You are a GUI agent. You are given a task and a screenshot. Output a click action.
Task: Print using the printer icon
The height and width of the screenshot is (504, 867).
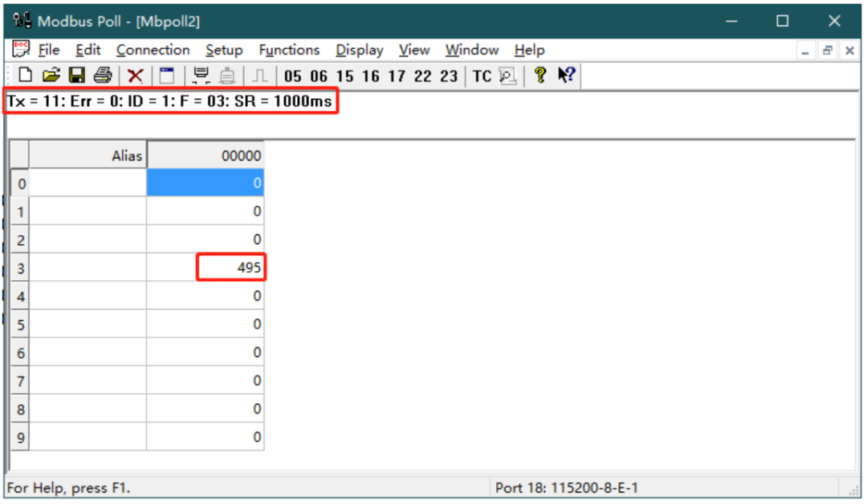[102, 75]
